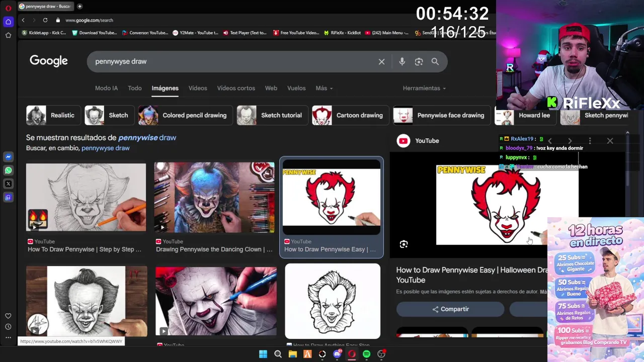Search by image with the Lens camera icon
This screenshot has width=644, height=362.
(419, 61)
